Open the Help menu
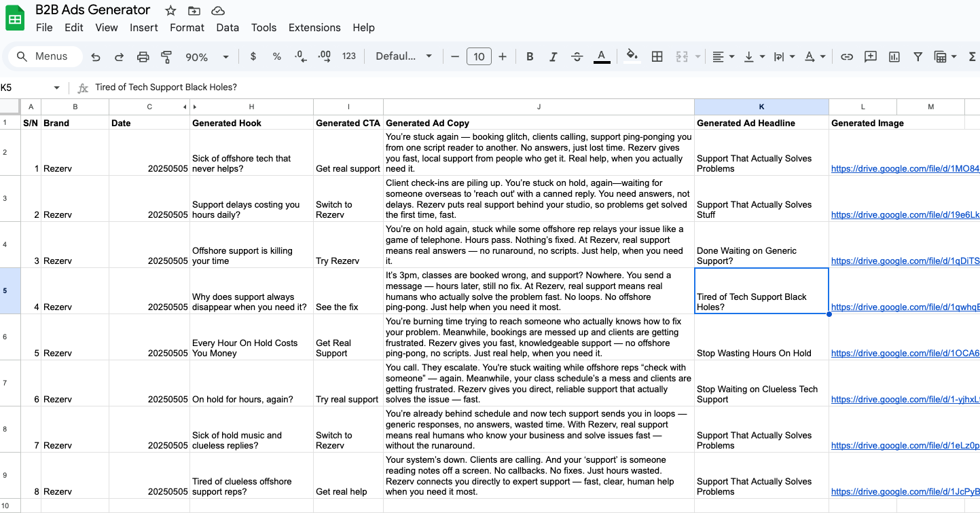The image size is (980, 513). click(x=363, y=28)
